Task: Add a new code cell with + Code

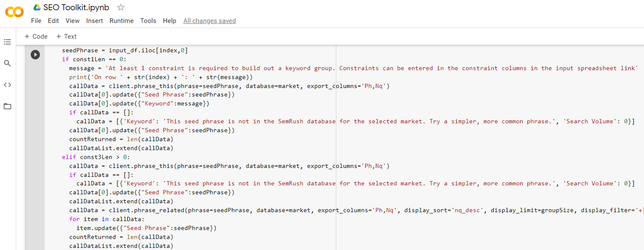Action: [x=36, y=37]
